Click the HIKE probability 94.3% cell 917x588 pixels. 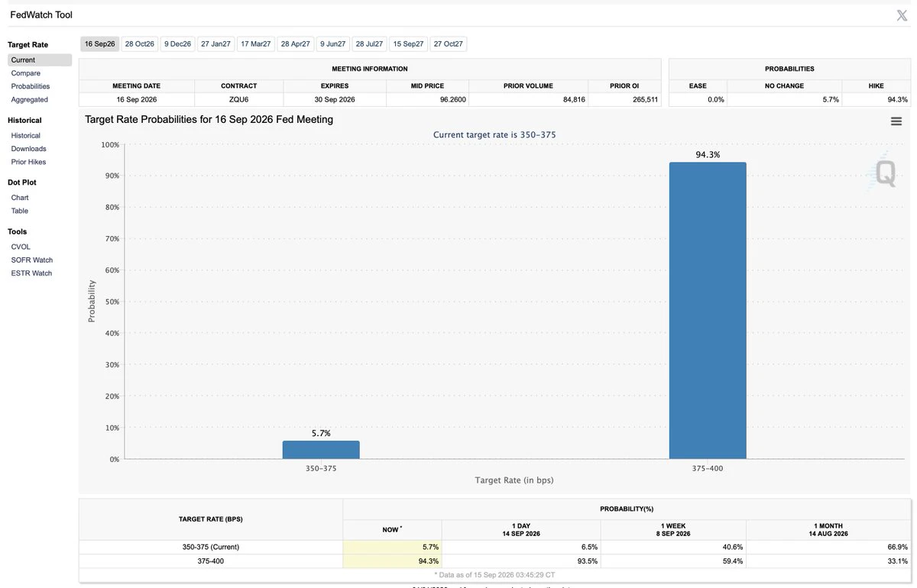876,99
